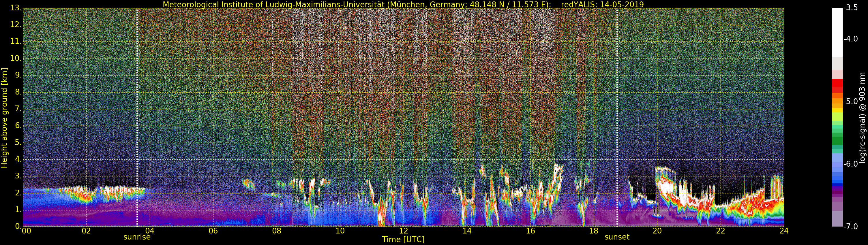Select the '5.' height tick label
Image resolution: width=868 pixels, height=245 pixels.
pos(18,142)
